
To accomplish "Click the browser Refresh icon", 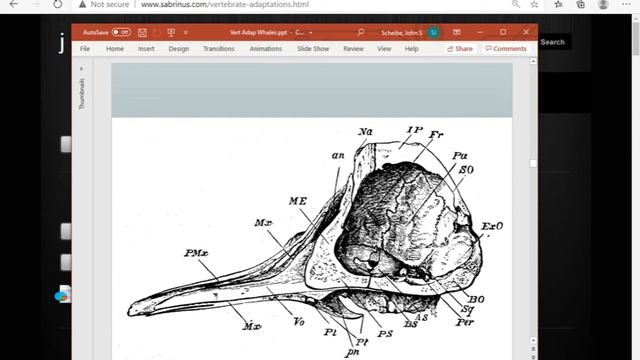I will tap(58, 4).
